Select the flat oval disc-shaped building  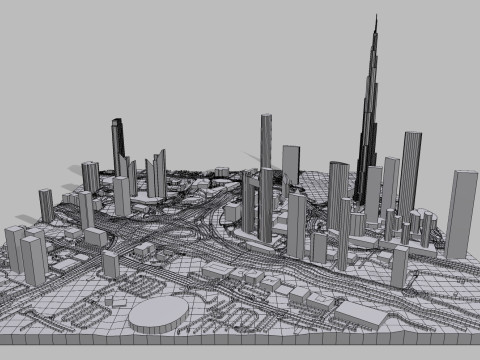tap(159, 314)
